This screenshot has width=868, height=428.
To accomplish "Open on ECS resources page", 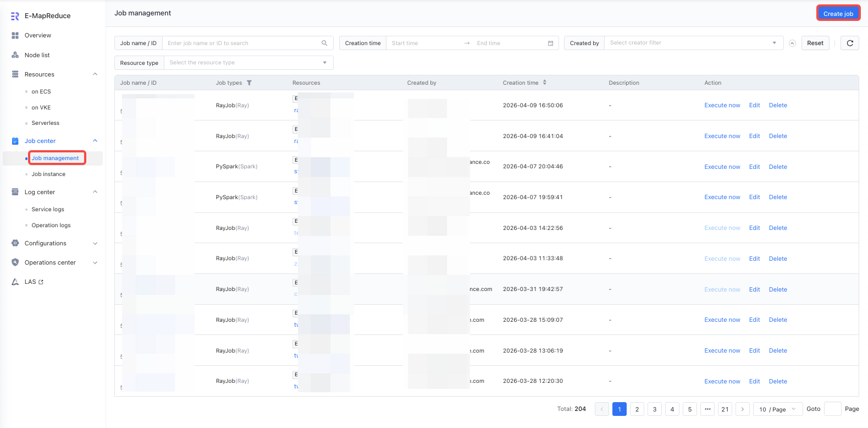I will click(x=41, y=92).
